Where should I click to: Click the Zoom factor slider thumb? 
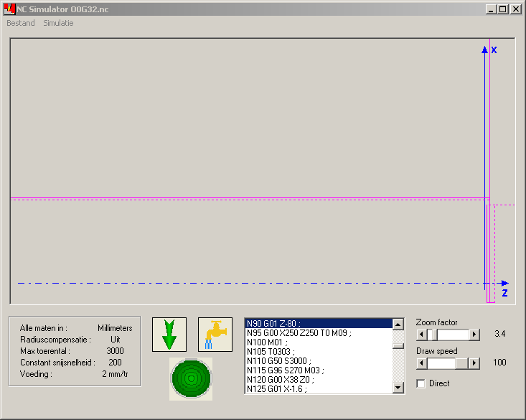point(433,335)
